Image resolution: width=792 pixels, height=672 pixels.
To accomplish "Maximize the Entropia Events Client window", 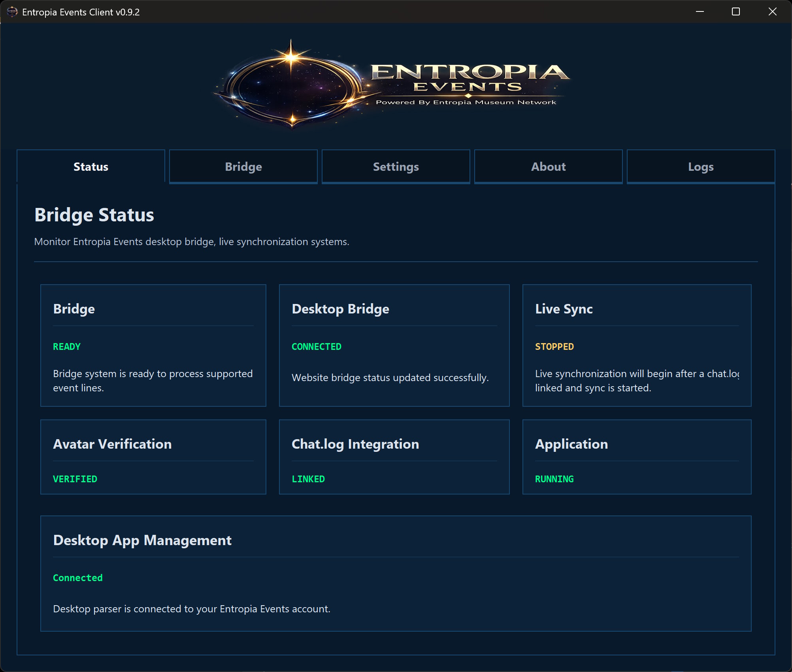I will [x=736, y=11].
